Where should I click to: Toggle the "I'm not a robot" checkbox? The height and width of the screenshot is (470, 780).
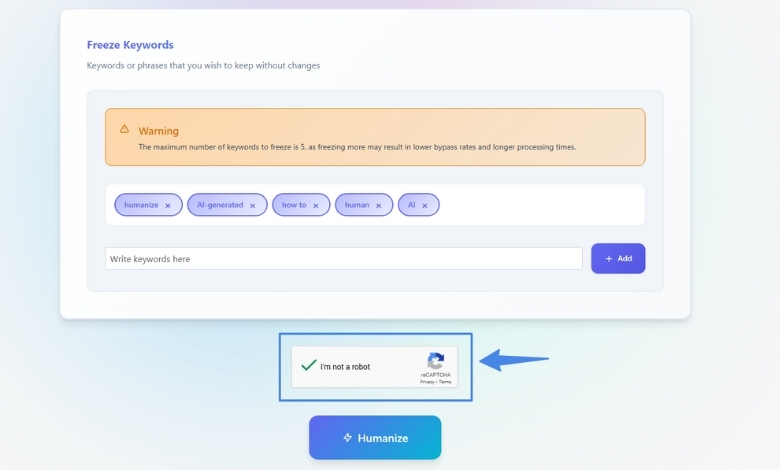309,366
